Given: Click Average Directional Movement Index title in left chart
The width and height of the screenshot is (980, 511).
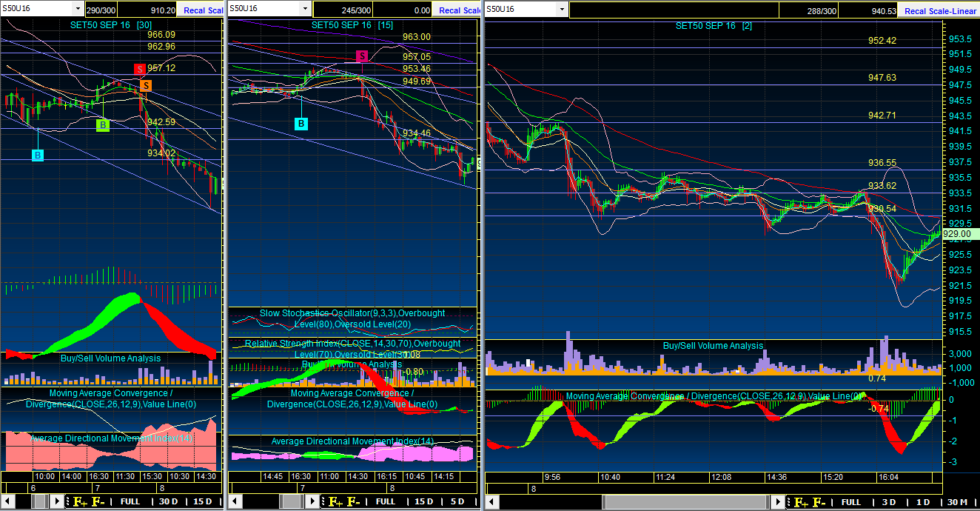Looking at the screenshot, I should pyautogui.click(x=112, y=438).
